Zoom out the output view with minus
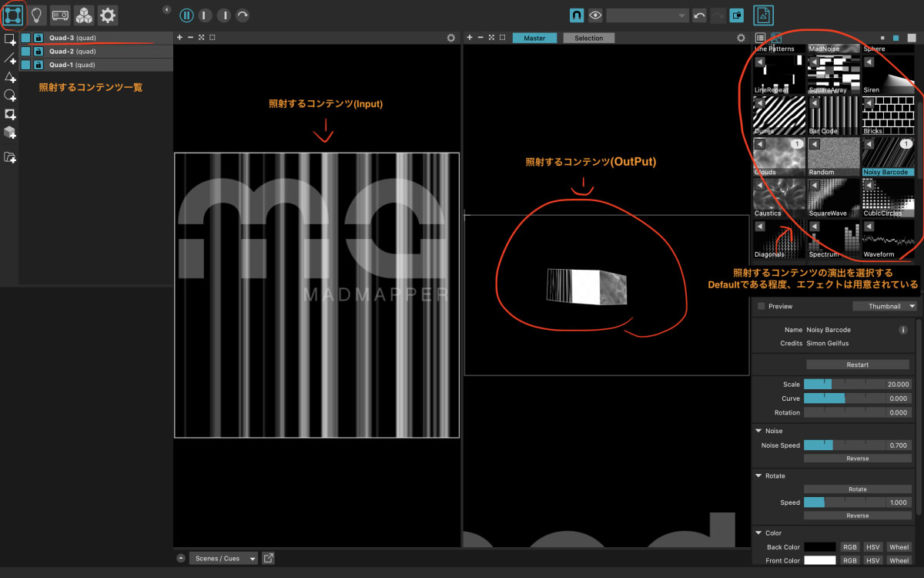The height and width of the screenshot is (578, 924). [480, 38]
